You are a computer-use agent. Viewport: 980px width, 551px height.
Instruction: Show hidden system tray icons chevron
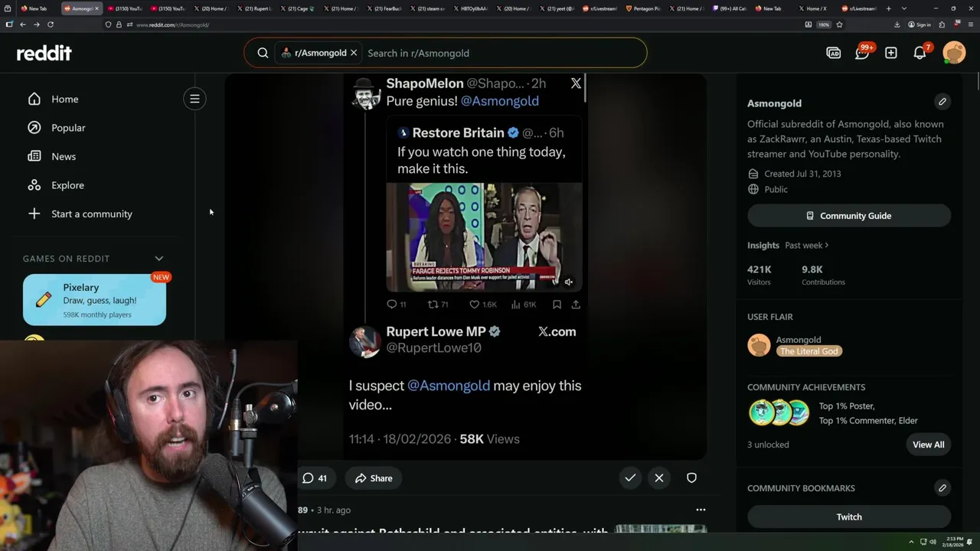[911, 542]
